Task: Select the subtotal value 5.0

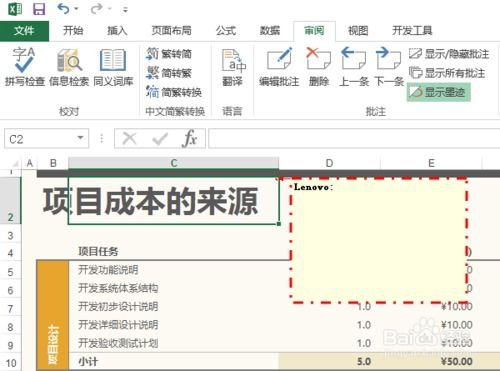Action: click(364, 361)
